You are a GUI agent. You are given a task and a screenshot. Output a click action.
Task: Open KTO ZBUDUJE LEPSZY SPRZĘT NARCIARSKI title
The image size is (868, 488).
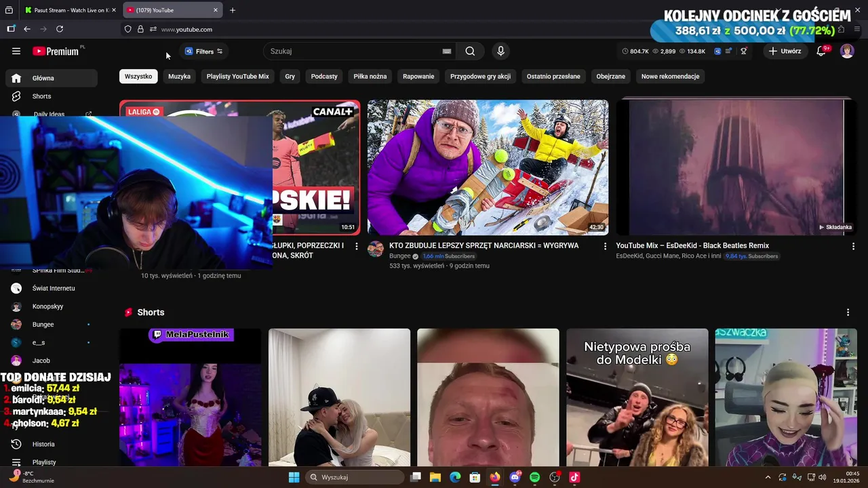[x=484, y=245]
